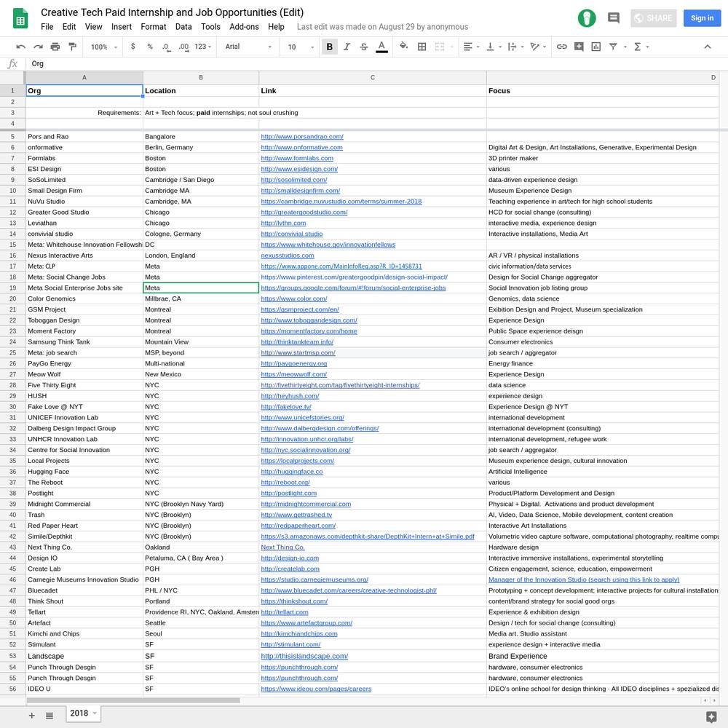This screenshot has height=728, width=728.
Task: Open the font size 10 dropdown
Action: [301, 47]
